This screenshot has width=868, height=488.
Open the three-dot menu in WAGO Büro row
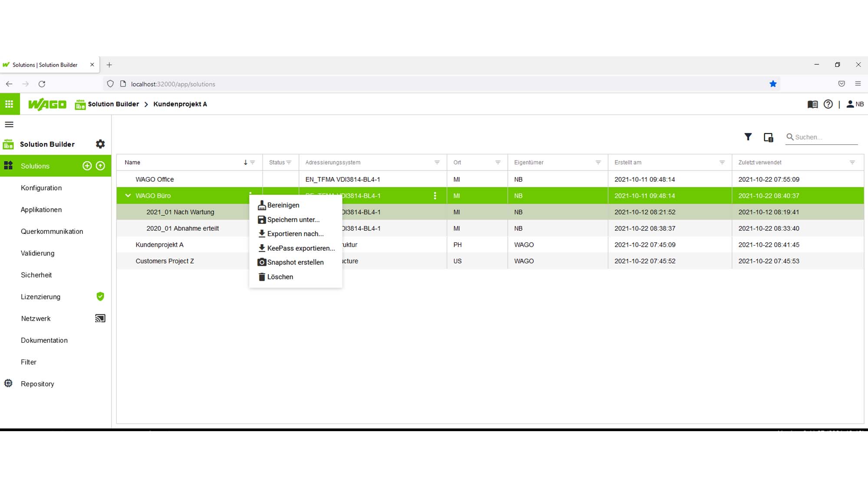coord(435,196)
